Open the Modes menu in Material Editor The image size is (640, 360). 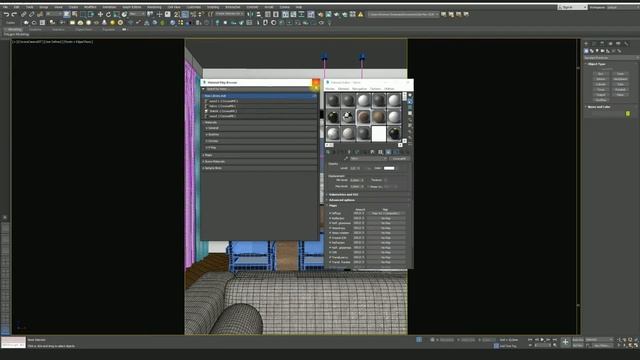[x=330, y=89]
